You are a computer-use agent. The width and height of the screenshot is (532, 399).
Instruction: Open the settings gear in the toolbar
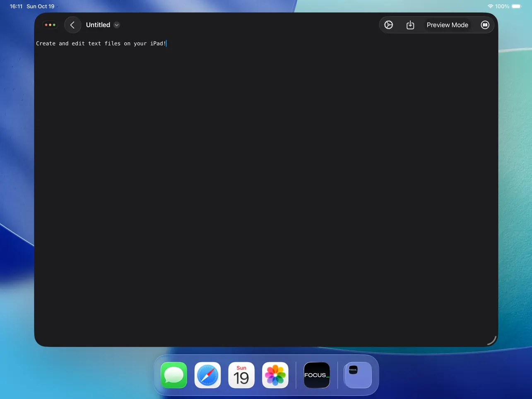(x=388, y=24)
